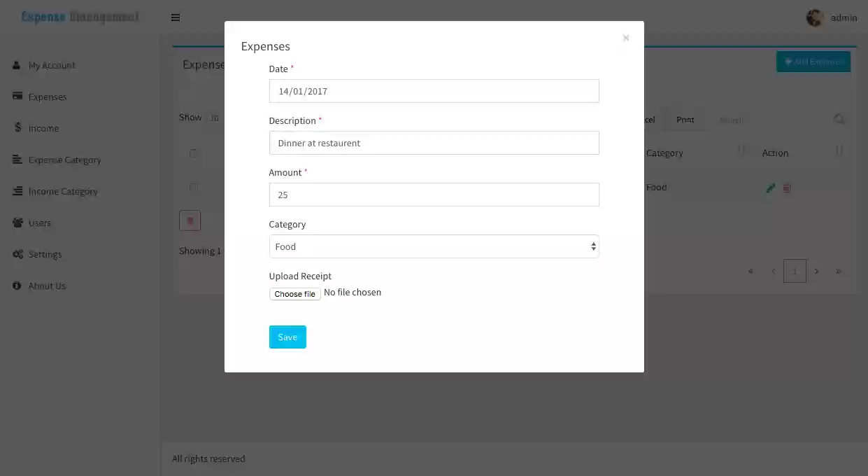This screenshot has height=476, width=868.
Task: Toggle sorting on the Action column
Action: (x=775, y=153)
